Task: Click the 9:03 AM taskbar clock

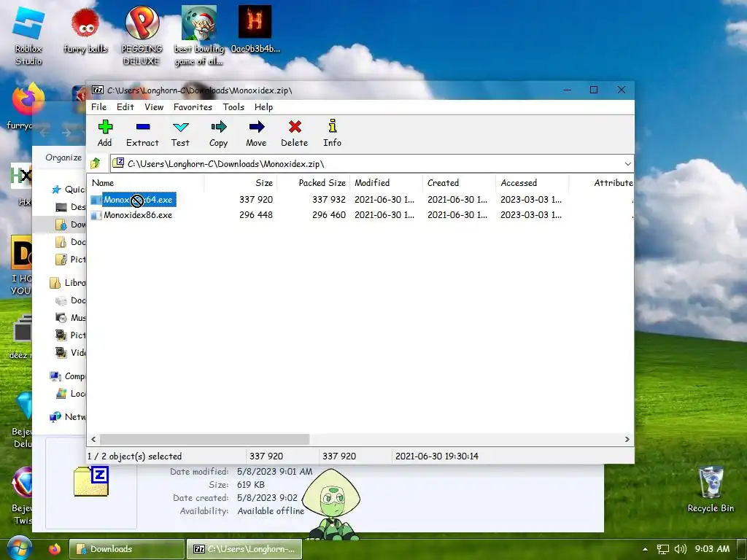Action: click(x=712, y=549)
